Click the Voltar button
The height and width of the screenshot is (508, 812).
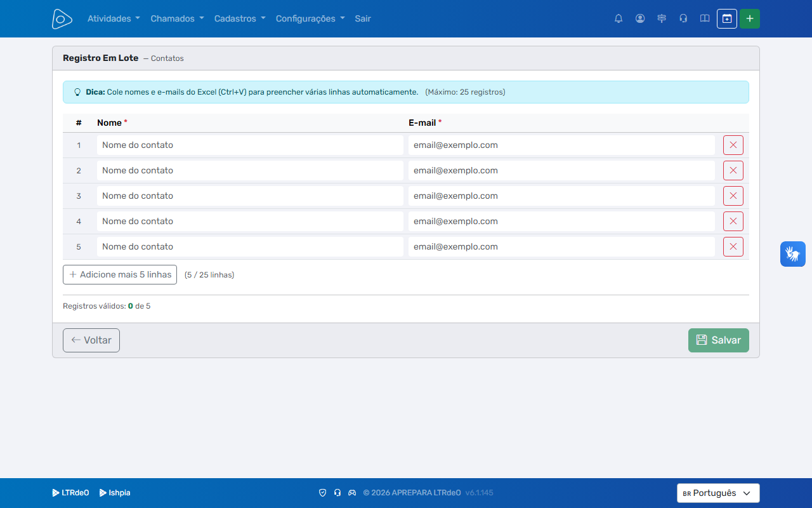tap(91, 340)
